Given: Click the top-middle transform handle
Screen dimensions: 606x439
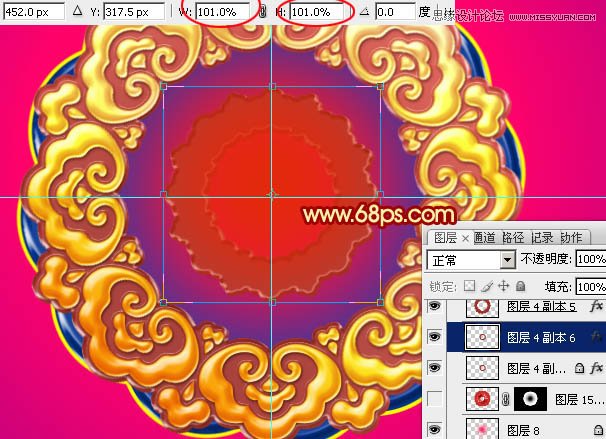Looking at the screenshot, I should 272,86.
